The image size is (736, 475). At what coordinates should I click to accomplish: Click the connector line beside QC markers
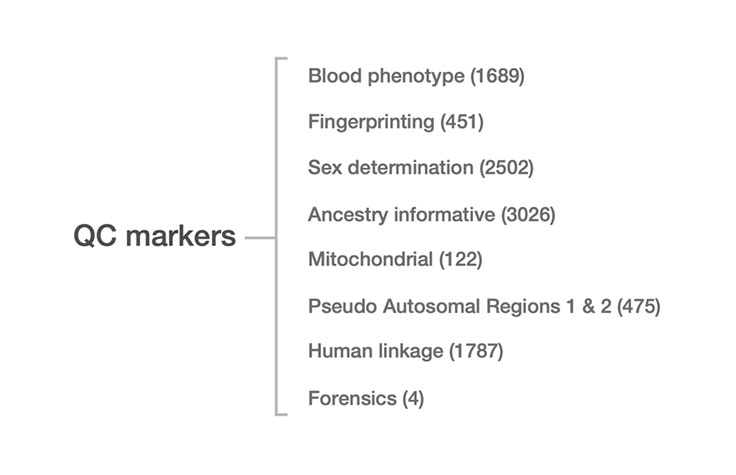point(259,238)
